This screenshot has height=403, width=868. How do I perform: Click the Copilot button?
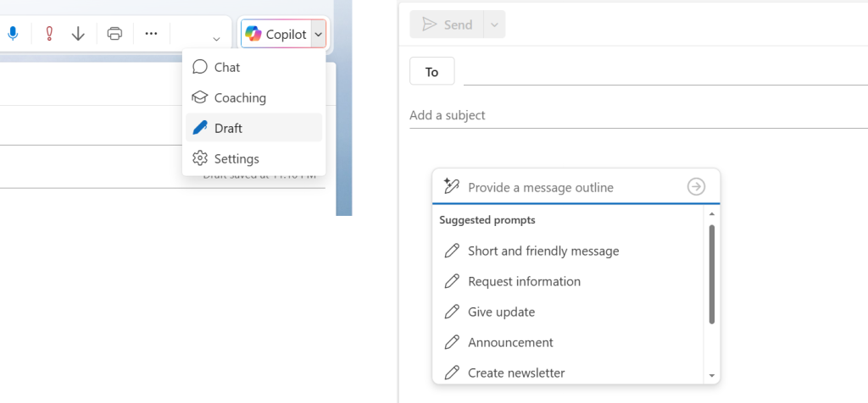click(x=275, y=35)
